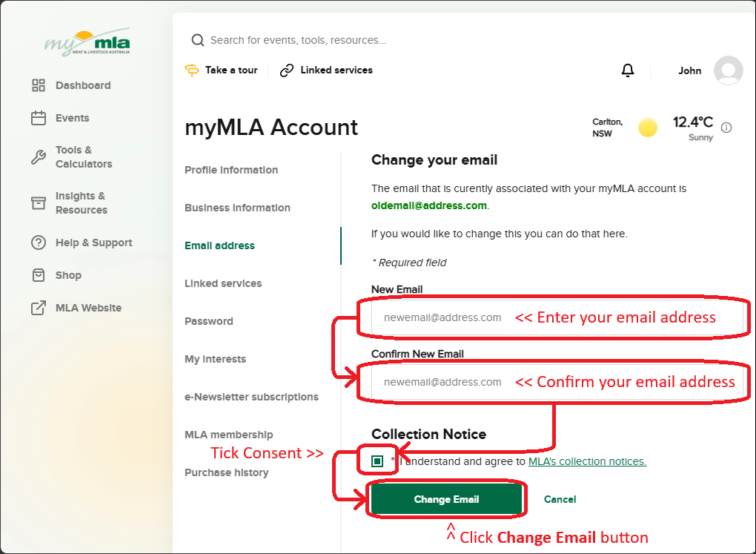Select My interests tab
The height and width of the screenshot is (554, 756).
tap(216, 359)
